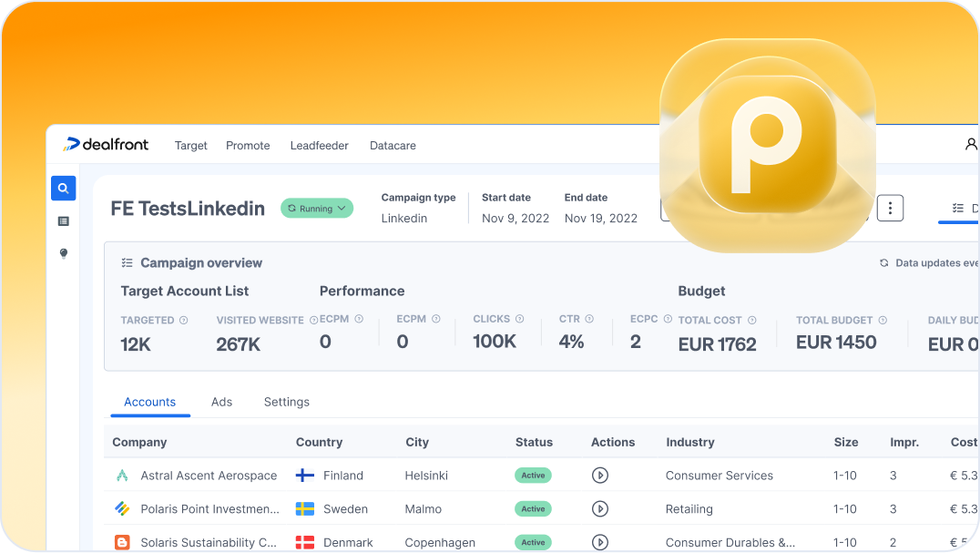Click the info icon next to VISITED WEBSITE
This screenshot has width=980, height=553.
click(313, 320)
